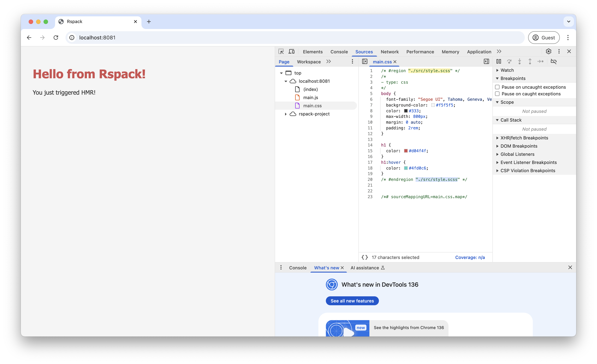This screenshot has width=597, height=364.
Task: Switch to the Performance panel
Action: tap(420, 52)
